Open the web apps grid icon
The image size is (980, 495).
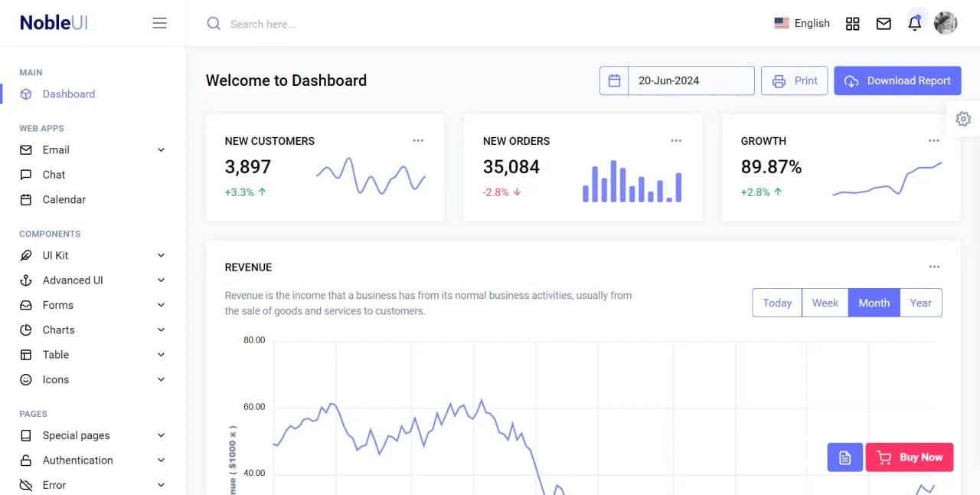tap(852, 24)
